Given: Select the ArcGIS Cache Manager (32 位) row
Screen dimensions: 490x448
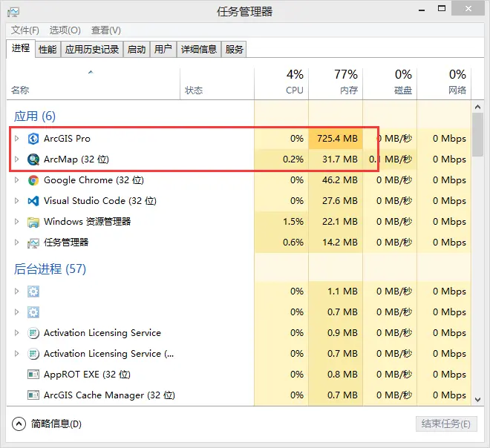Looking at the screenshot, I should coord(239,395).
